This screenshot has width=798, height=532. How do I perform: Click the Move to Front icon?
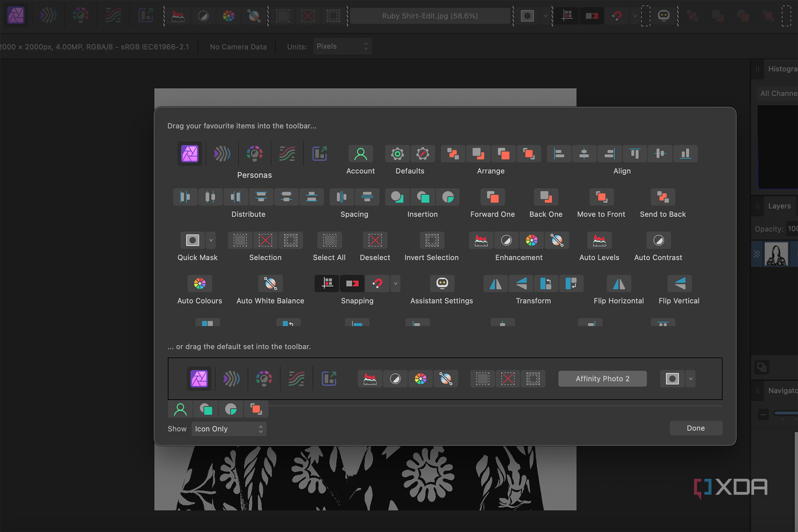point(601,197)
